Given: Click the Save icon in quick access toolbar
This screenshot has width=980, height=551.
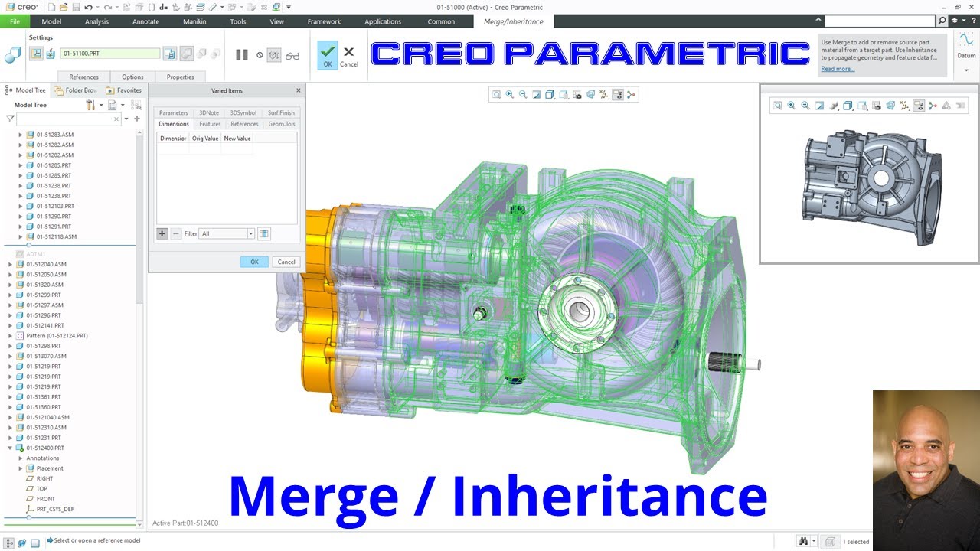Looking at the screenshot, I should pos(76,7).
